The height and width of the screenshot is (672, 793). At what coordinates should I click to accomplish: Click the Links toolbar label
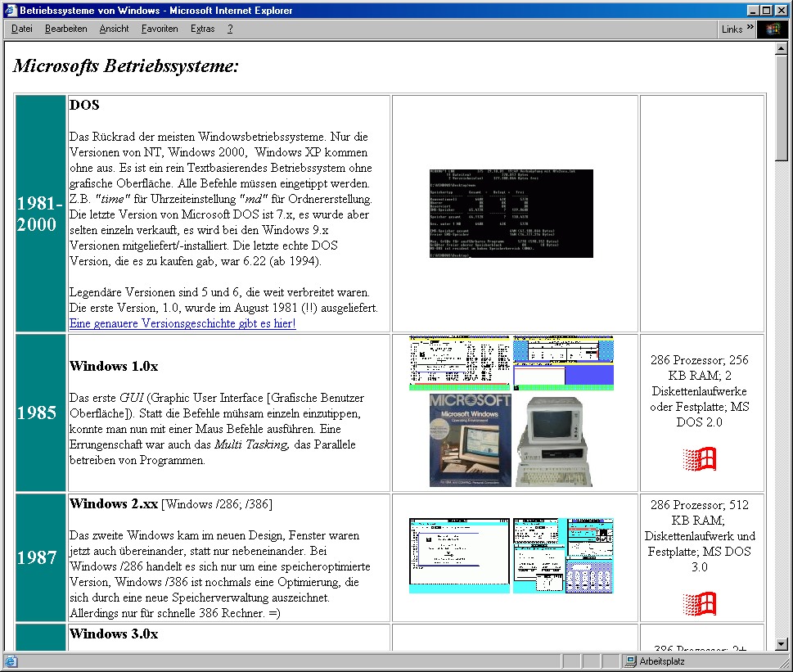pos(732,29)
